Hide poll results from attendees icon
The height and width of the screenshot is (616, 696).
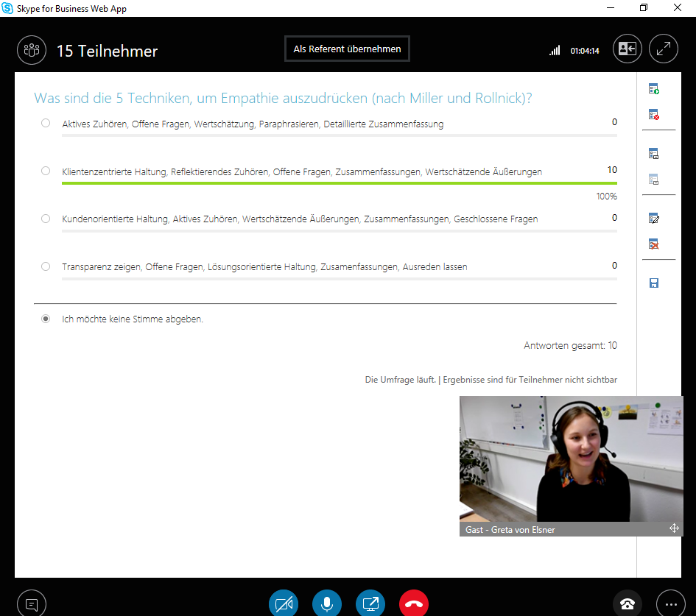[653, 179]
